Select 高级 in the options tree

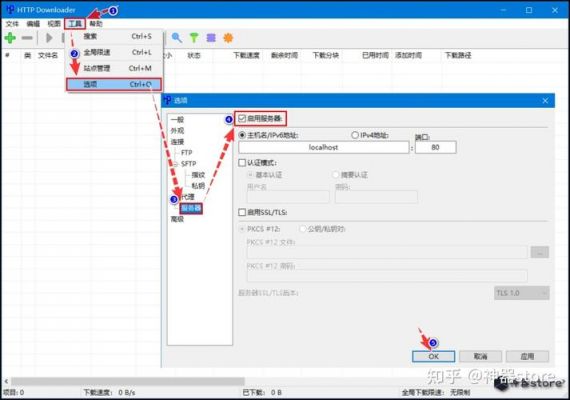[x=177, y=219]
